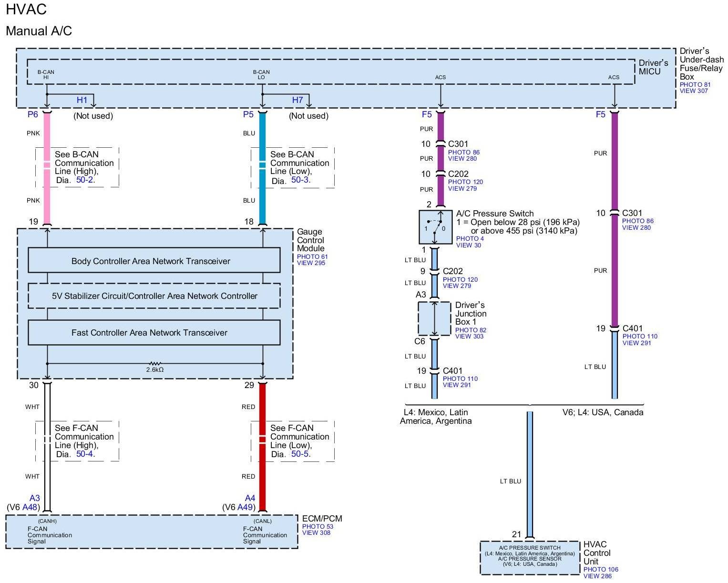Viewport: 728px width, 583px height.
Task: Click the Gauge Control Module label
Action: [310, 240]
